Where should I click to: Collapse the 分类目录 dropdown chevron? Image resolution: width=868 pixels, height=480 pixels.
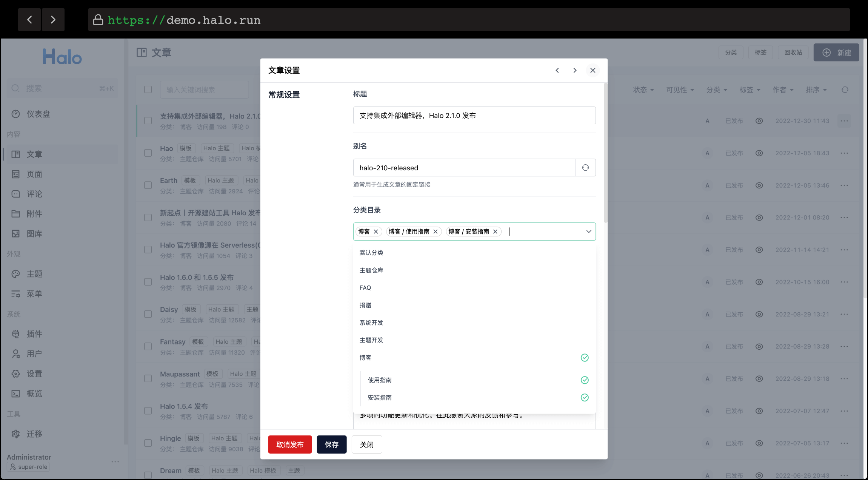pyautogui.click(x=588, y=232)
